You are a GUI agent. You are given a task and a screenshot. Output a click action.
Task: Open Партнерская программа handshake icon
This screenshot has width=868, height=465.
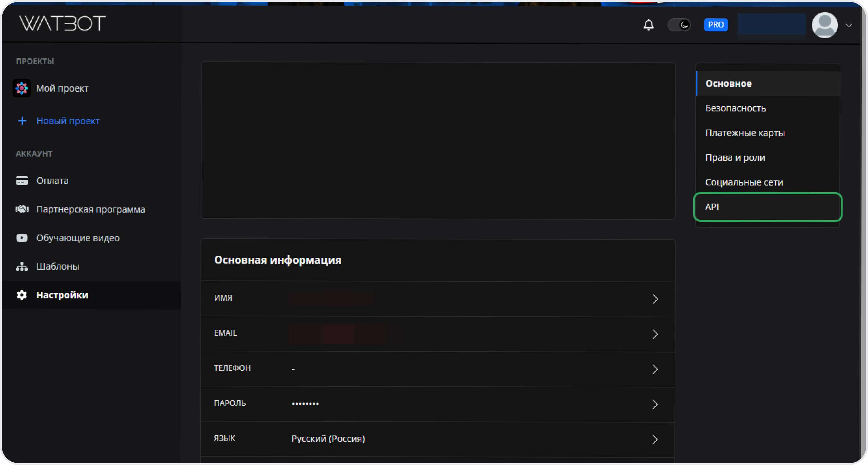pyautogui.click(x=22, y=209)
